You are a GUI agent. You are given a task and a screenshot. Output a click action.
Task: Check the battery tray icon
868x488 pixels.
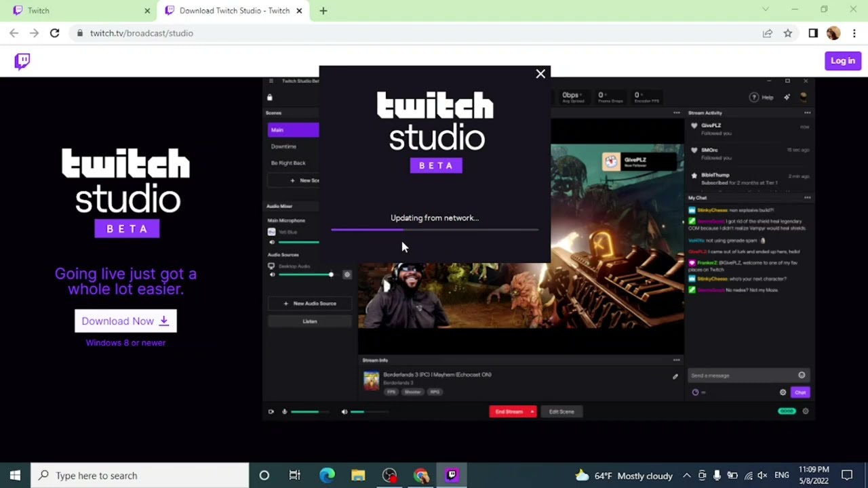point(732,476)
